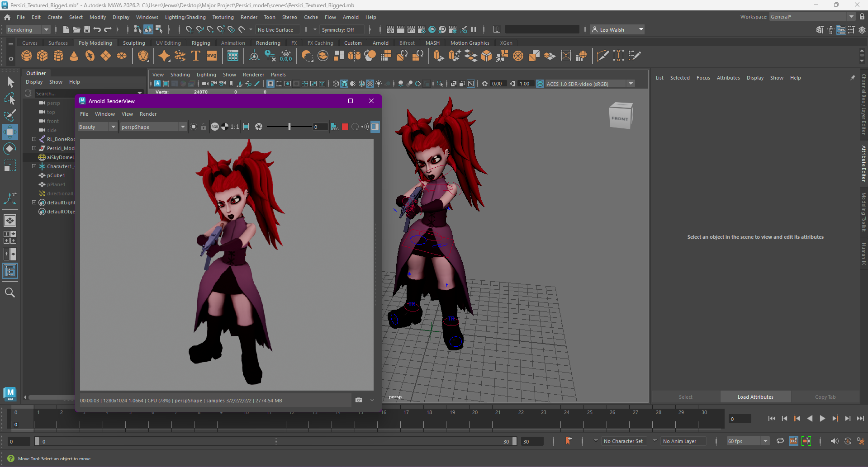Screen dimensions: 868x467
Task: Open the save scene icon in status line
Action: tap(86, 30)
